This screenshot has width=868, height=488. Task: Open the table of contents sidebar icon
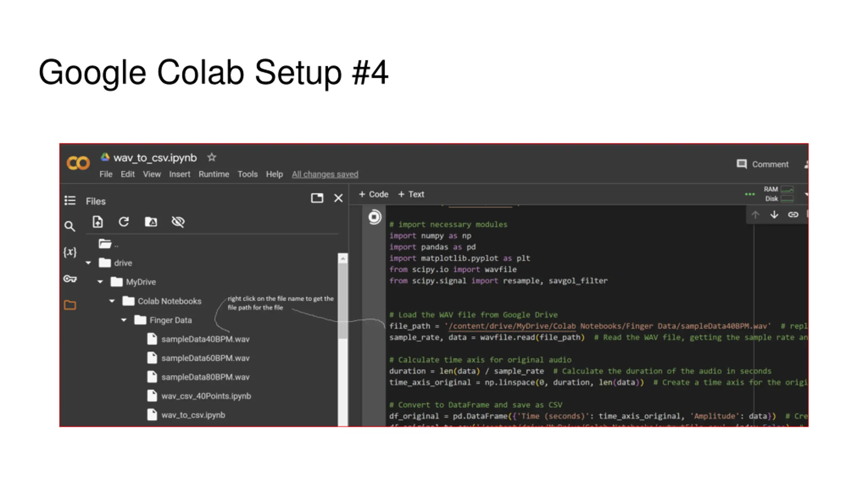pyautogui.click(x=70, y=201)
